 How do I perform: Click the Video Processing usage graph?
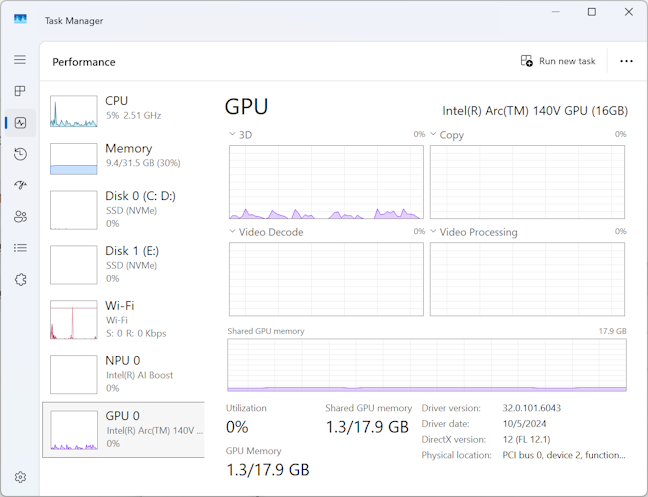click(x=527, y=279)
